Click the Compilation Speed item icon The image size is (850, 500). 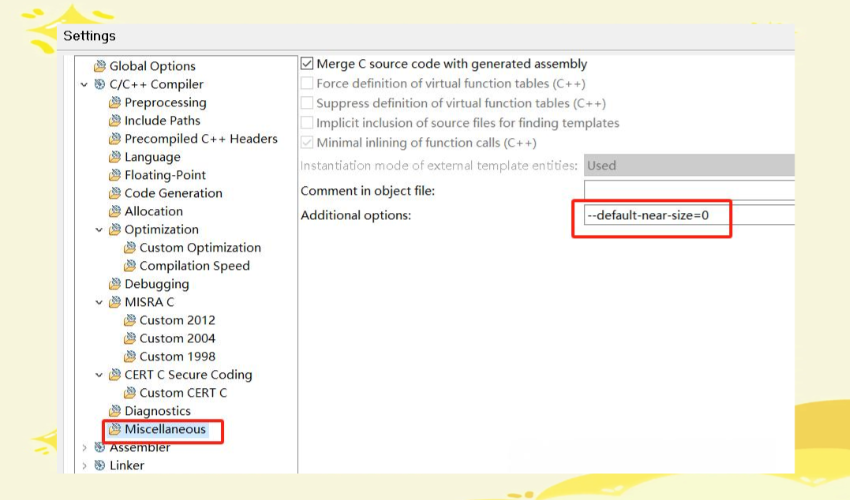point(130,266)
